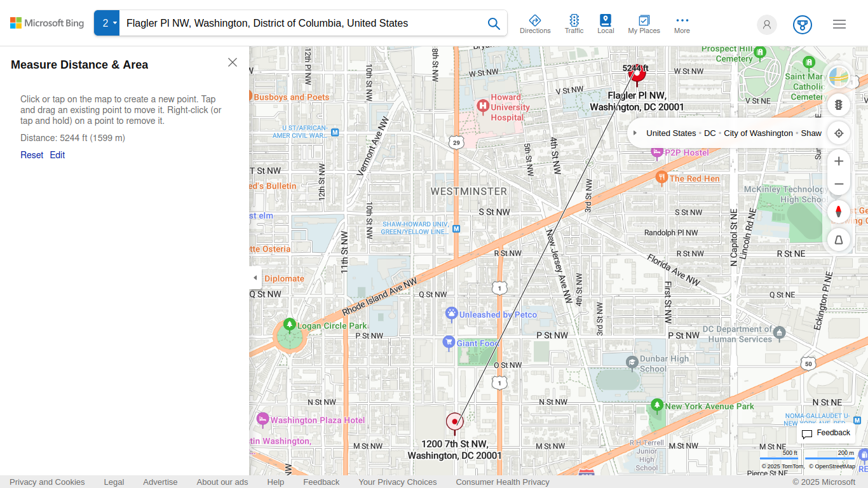Open Your Privacy Choices footer link
This screenshot has width=868, height=488.
point(398,482)
